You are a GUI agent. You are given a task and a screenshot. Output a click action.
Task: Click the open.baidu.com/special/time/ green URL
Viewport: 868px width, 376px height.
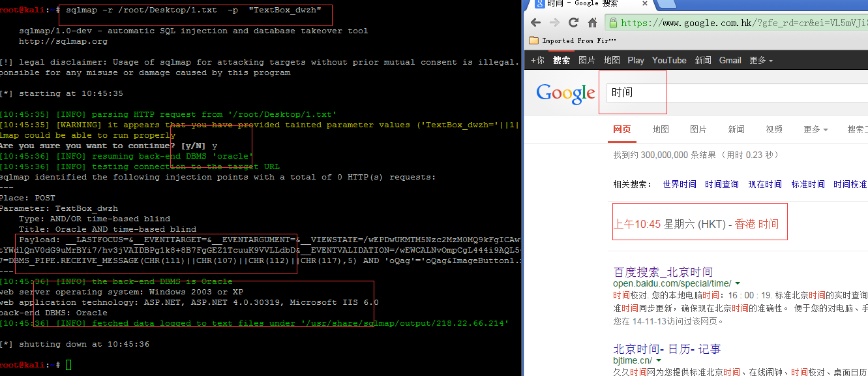click(x=672, y=284)
